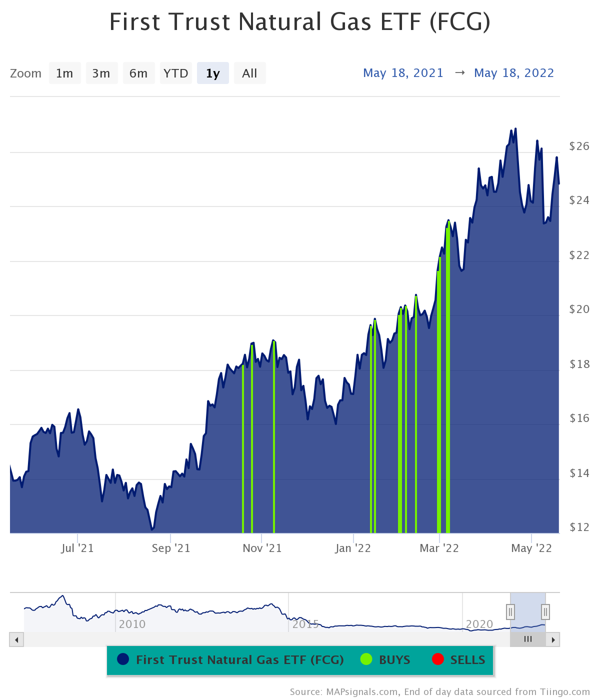
Task: Select the 1y zoom range
Action: coord(213,73)
